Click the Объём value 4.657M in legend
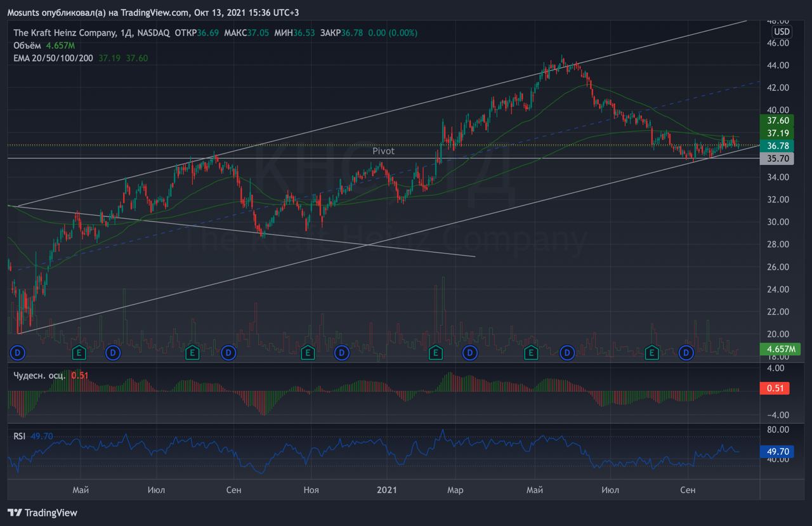Image resolution: width=812 pixels, height=526 pixels. coord(60,46)
